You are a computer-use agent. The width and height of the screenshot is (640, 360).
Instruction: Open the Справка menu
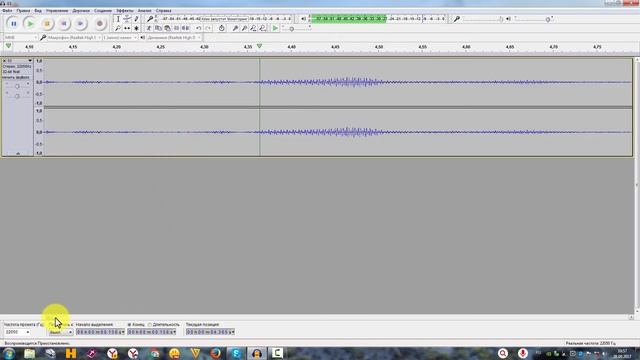(x=163, y=11)
